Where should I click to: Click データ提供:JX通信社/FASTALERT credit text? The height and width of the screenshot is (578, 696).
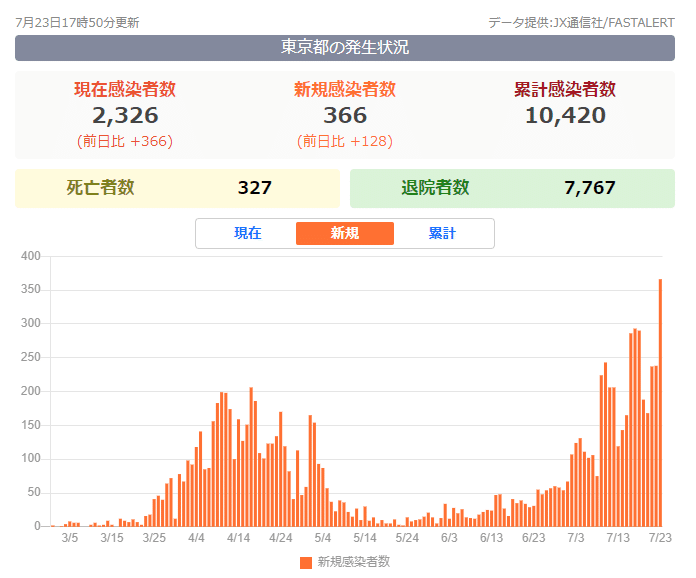581,23
